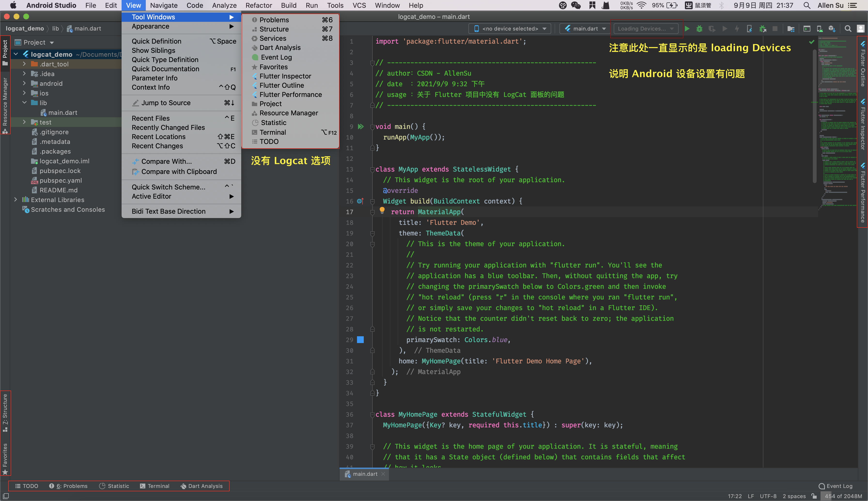
Task: Toggle the read-only lock in status bar
Action: click(x=814, y=496)
